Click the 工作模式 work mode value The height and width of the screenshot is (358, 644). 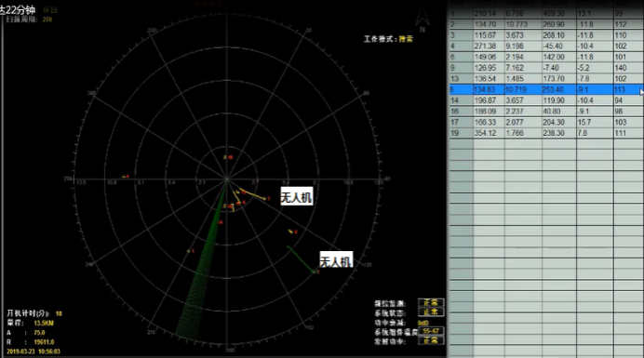406,39
